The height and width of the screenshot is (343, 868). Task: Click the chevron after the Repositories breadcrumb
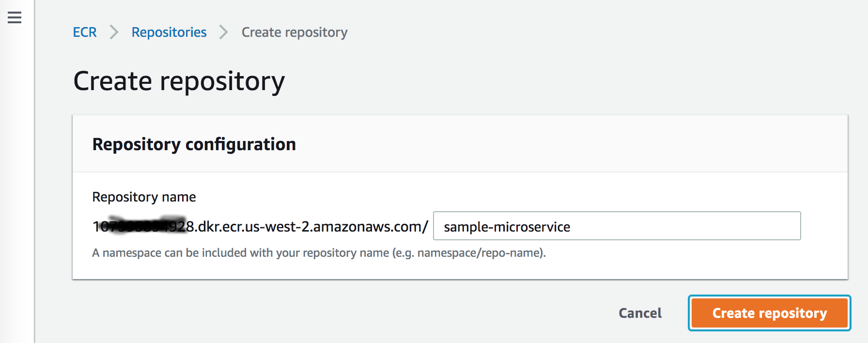click(x=223, y=32)
